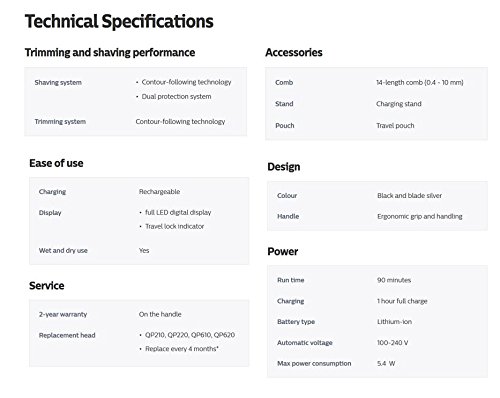Click the Power section heading
Viewport: 500px width, 398px height.
(283, 251)
